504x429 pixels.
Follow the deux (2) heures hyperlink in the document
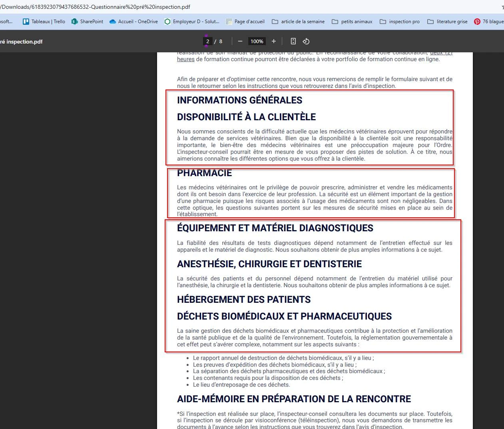(185, 59)
